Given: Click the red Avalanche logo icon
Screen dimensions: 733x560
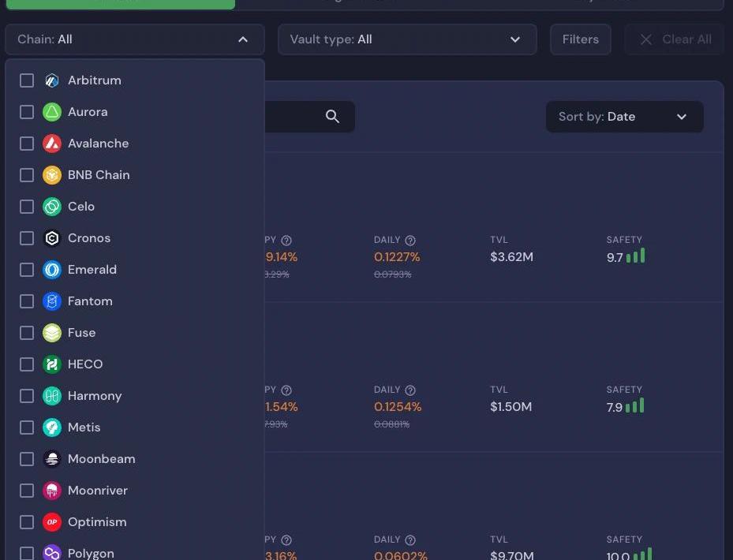Looking at the screenshot, I should tap(52, 144).
